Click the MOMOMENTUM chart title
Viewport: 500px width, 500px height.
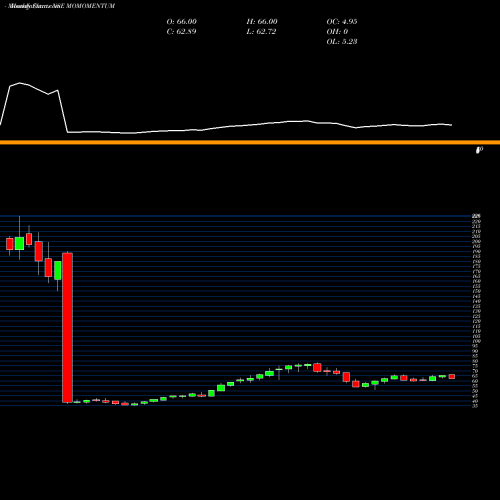[x=61, y=6]
